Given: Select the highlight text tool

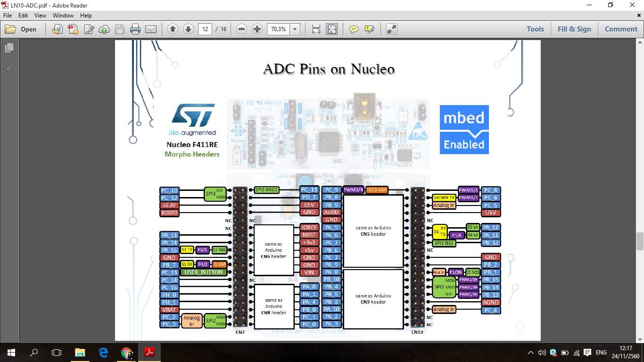Looking at the screenshot, I should 370,29.
